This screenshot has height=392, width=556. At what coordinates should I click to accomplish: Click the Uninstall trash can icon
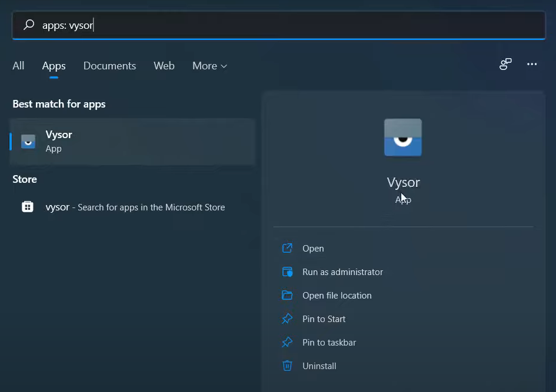(287, 366)
